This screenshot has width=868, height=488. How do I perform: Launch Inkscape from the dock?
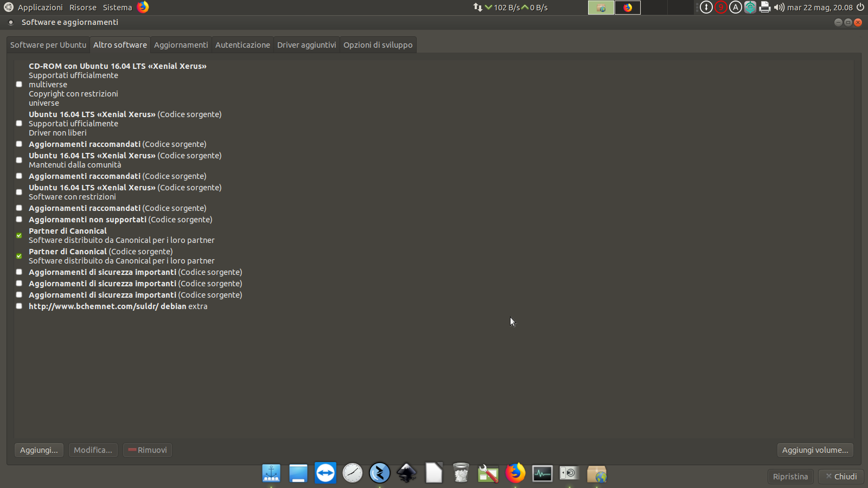pos(407,473)
